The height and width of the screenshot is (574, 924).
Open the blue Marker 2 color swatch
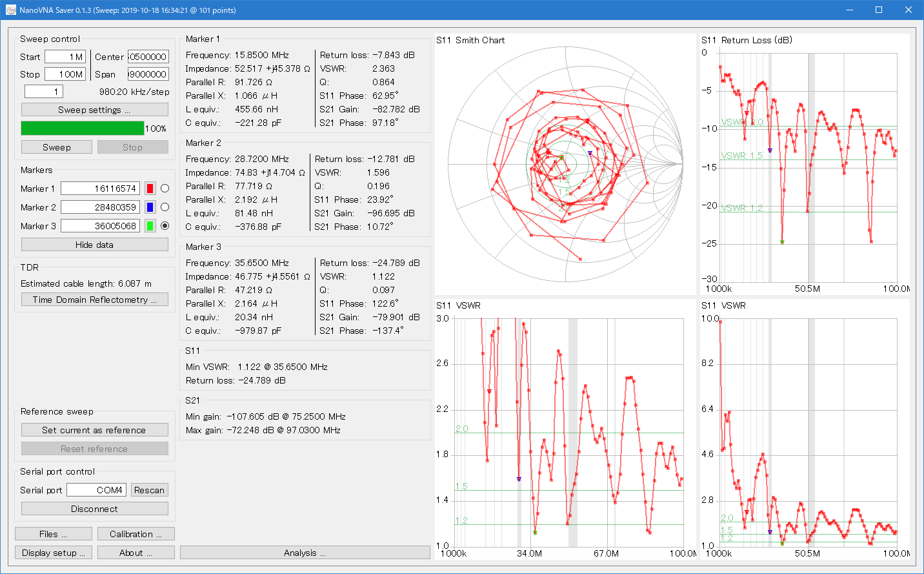(150, 207)
